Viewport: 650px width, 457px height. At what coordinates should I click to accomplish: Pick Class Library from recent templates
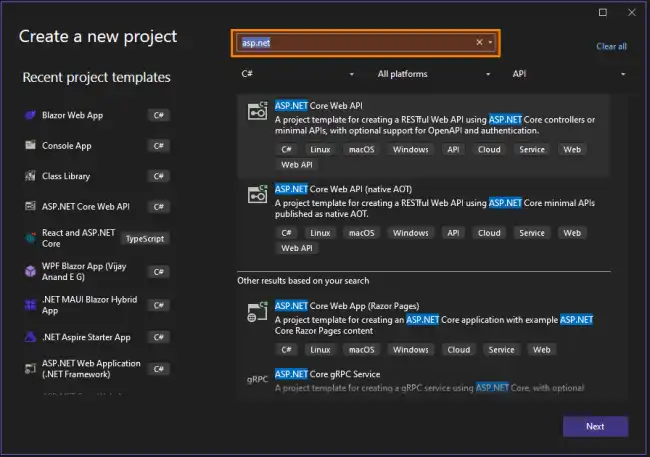[97, 176]
